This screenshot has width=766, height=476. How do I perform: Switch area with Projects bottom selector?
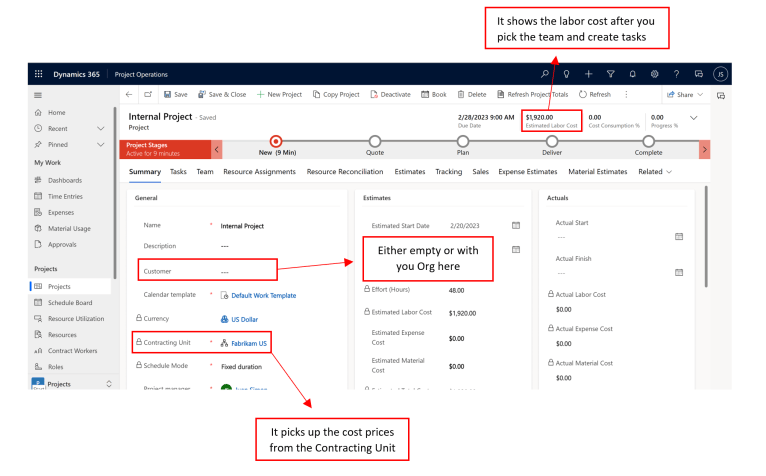pos(72,384)
